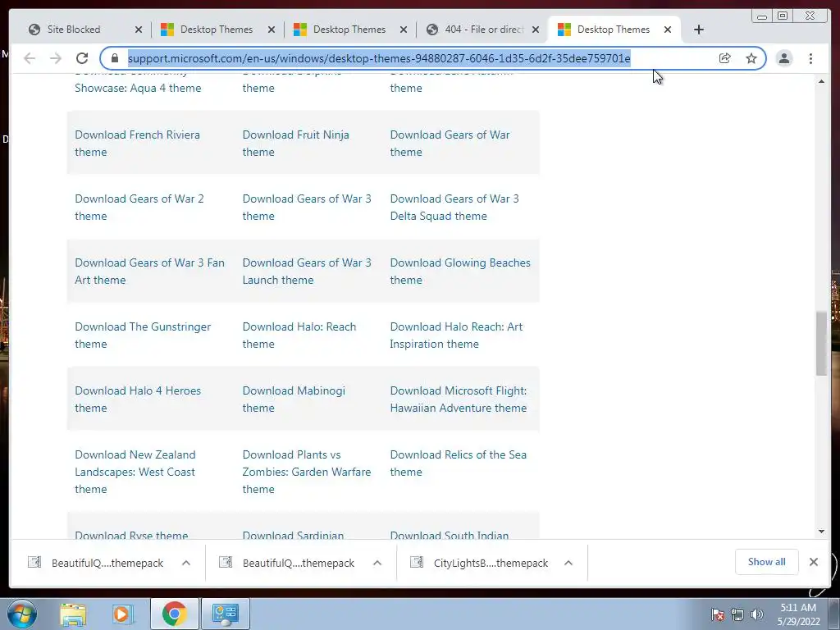Open the Chrome profile avatar menu
This screenshot has width=840, height=630.
(784, 58)
